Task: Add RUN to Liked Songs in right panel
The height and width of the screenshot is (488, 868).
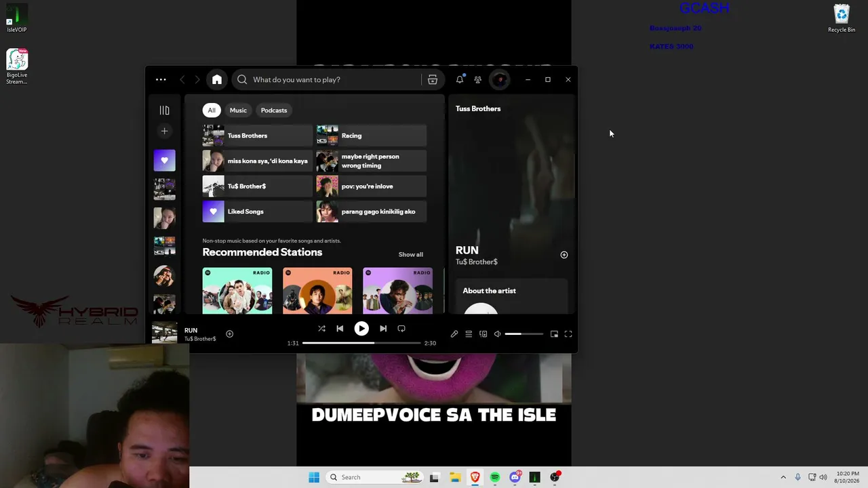Action: click(x=564, y=255)
